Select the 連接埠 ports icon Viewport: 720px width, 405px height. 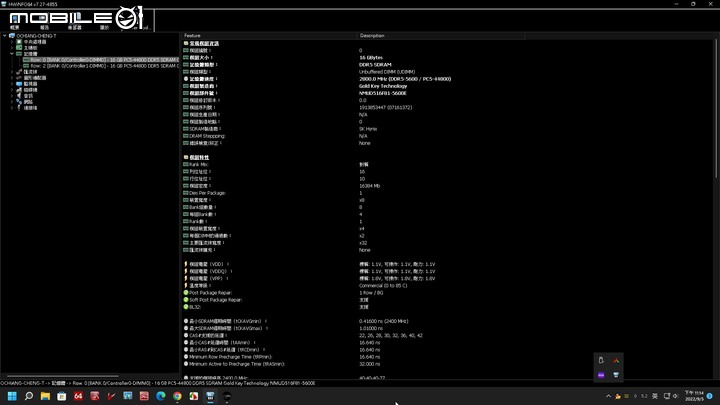point(19,107)
